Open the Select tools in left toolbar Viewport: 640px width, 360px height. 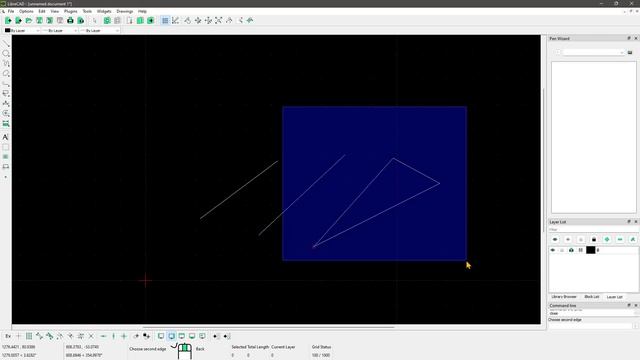[x=6, y=93]
